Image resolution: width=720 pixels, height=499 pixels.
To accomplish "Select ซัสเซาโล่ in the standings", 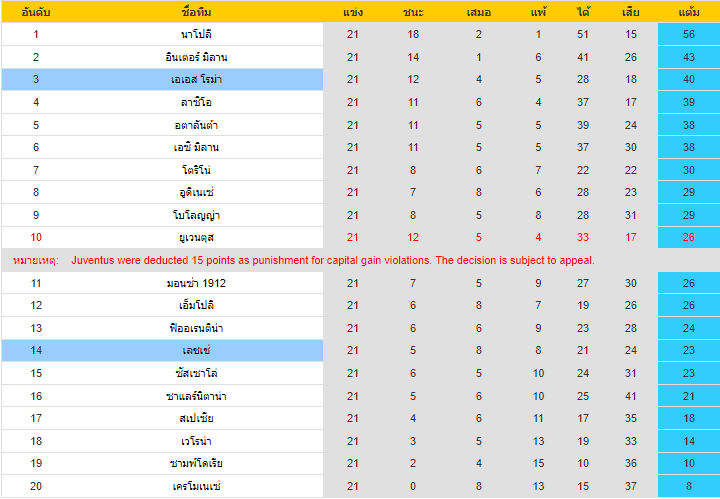I will (x=196, y=373).
